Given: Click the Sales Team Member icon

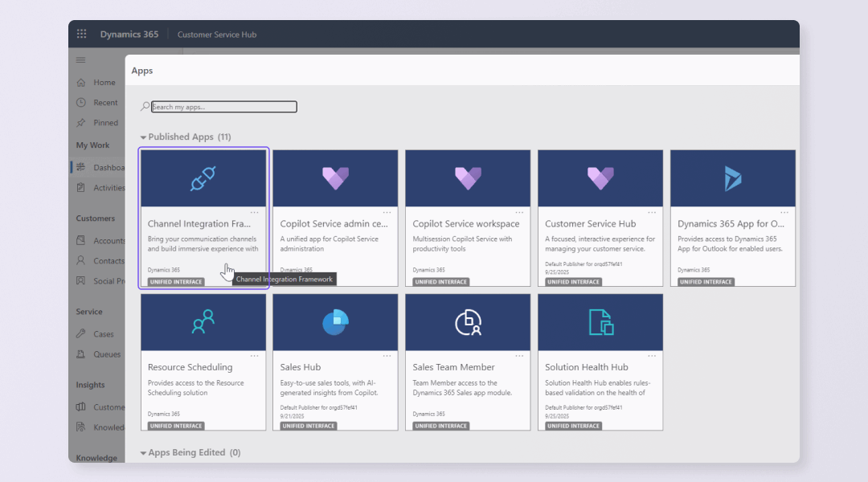Looking at the screenshot, I should pyautogui.click(x=468, y=322).
